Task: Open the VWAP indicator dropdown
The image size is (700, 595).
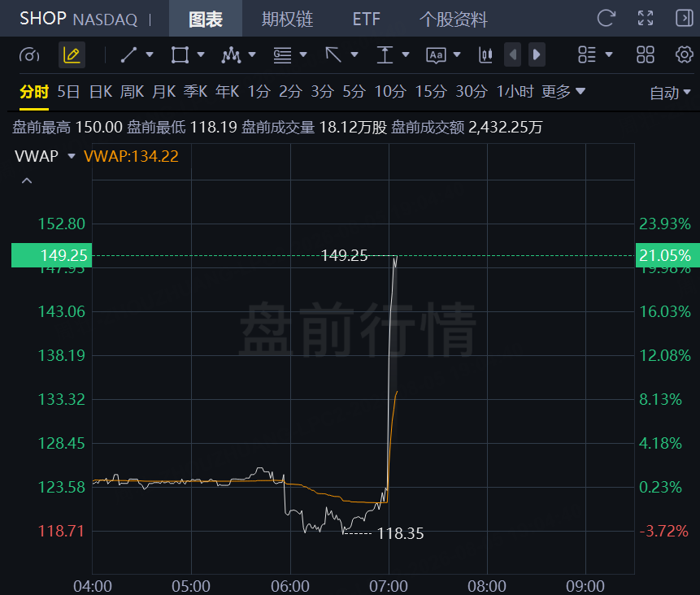Action: click(45, 156)
